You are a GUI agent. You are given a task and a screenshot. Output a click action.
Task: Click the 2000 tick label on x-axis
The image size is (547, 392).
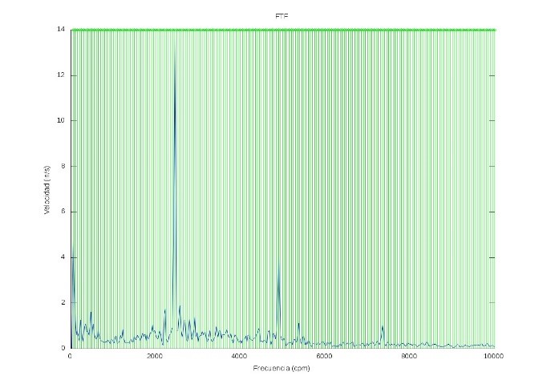pyautogui.click(x=155, y=357)
